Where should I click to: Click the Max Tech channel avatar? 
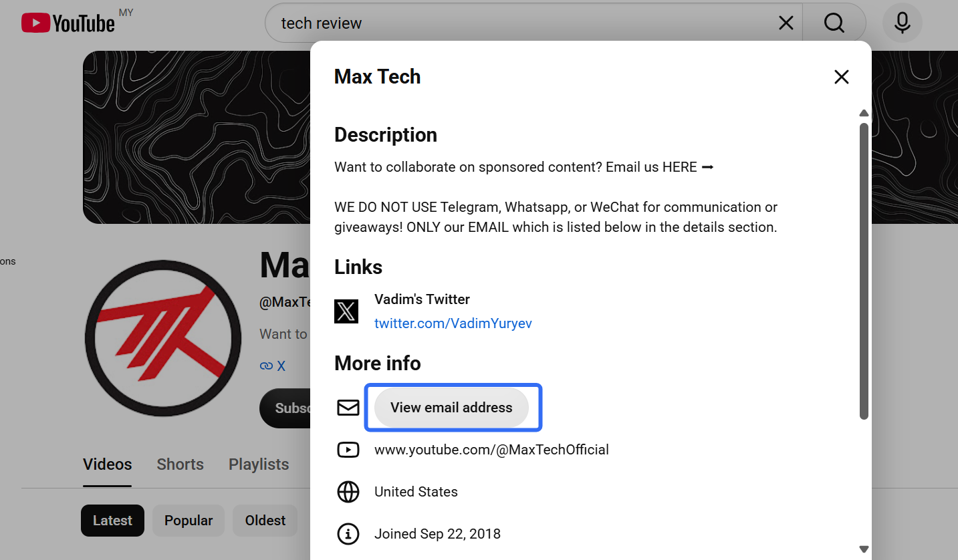[x=162, y=339]
